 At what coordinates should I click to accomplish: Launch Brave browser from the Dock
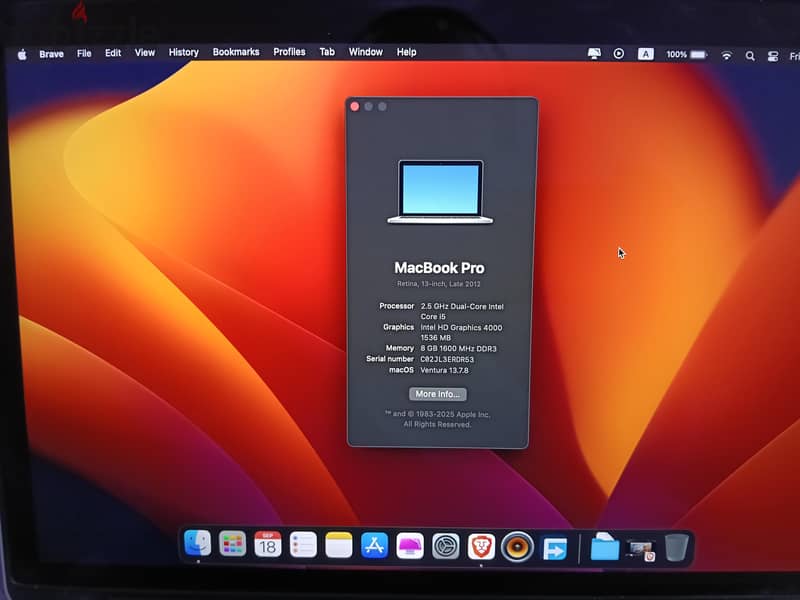[481, 547]
